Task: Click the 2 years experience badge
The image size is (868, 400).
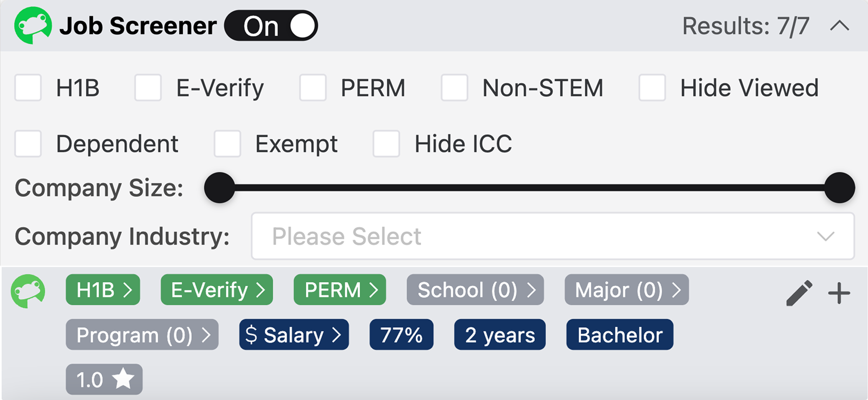Action: point(499,334)
